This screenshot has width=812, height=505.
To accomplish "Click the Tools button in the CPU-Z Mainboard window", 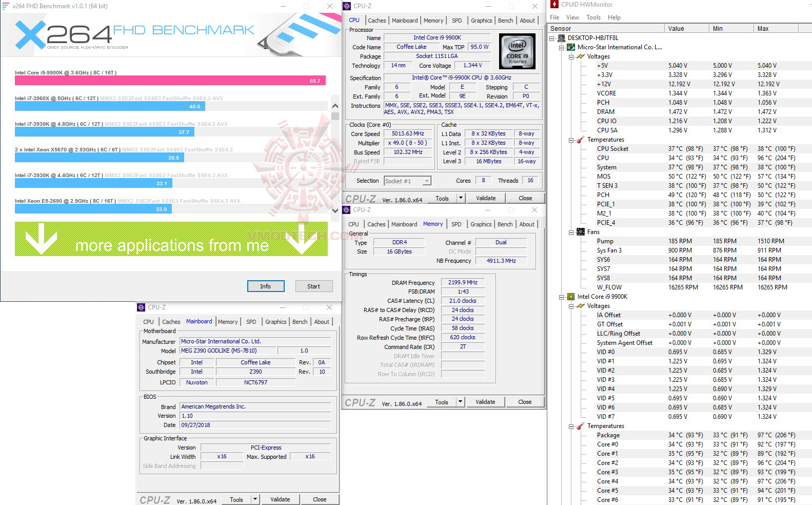I will [x=236, y=499].
